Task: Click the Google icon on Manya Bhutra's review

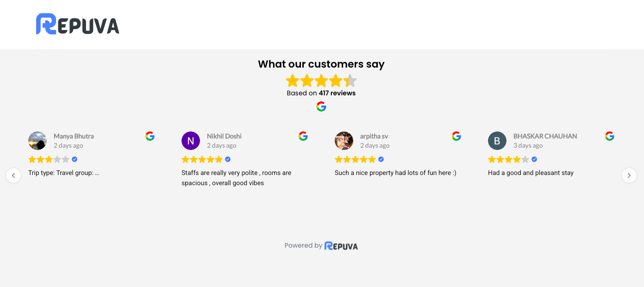Action: [150, 136]
